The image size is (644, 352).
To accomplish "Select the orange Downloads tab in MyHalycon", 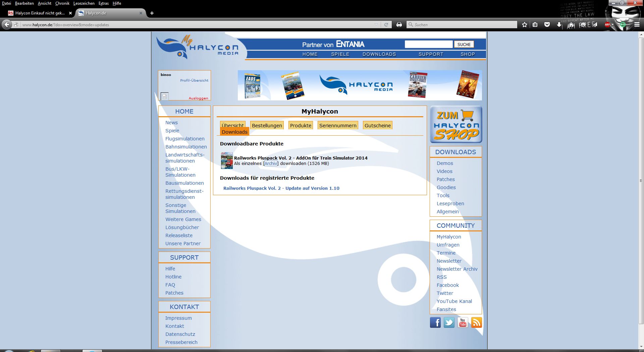I will (x=234, y=132).
